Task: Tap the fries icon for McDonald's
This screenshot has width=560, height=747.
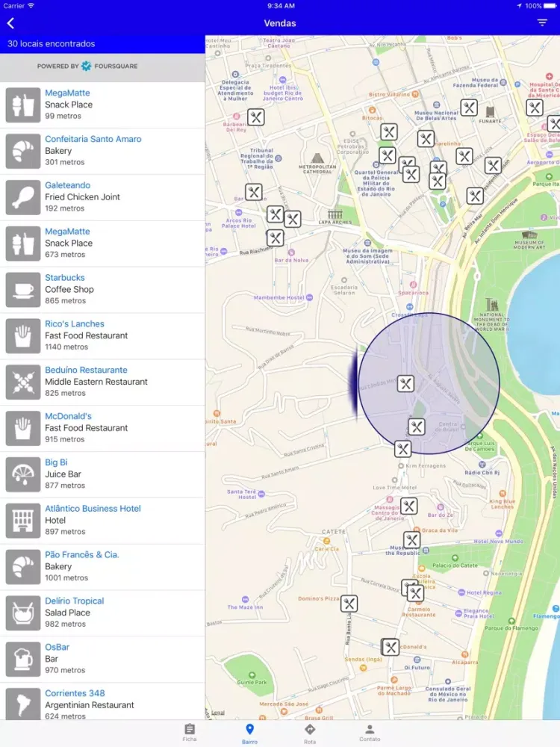Action: coord(23,428)
